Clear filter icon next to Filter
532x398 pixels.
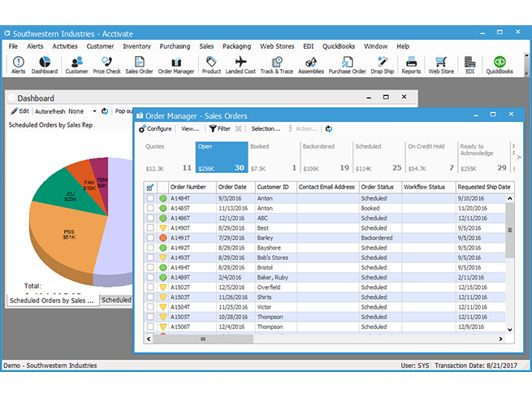tap(239, 129)
